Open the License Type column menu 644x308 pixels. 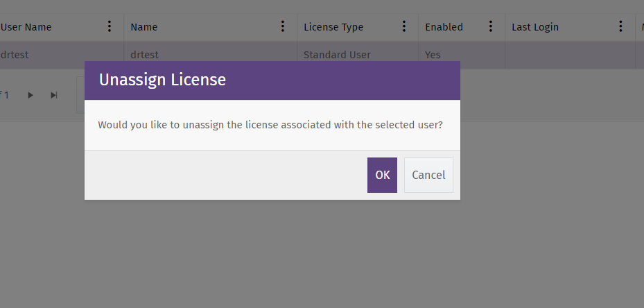coord(403,27)
